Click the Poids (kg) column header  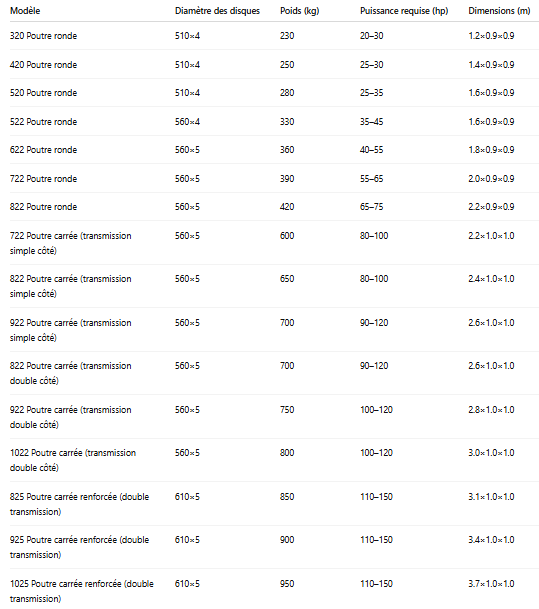pyautogui.click(x=299, y=11)
